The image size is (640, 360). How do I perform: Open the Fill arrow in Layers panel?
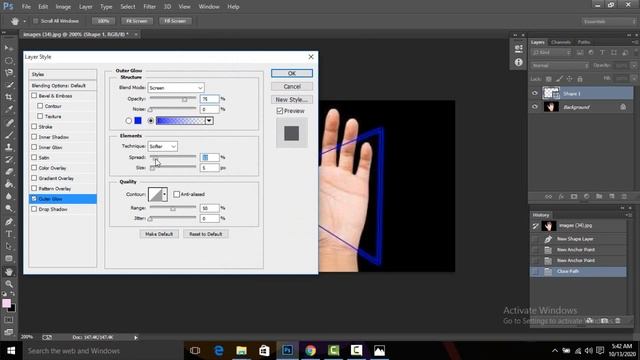[x=633, y=78]
